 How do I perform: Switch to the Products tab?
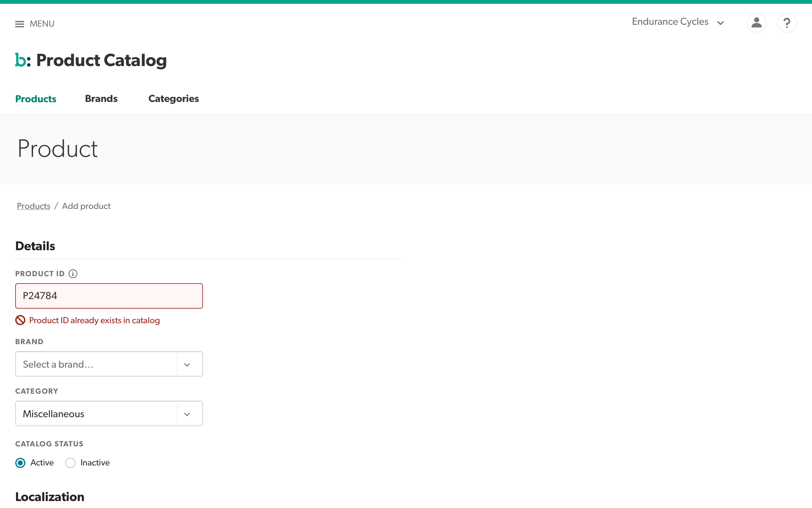click(36, 99)
